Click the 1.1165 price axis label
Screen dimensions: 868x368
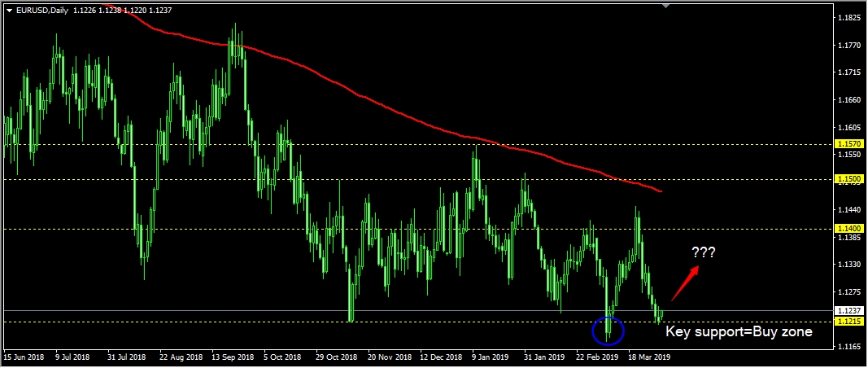coord(849,347)
